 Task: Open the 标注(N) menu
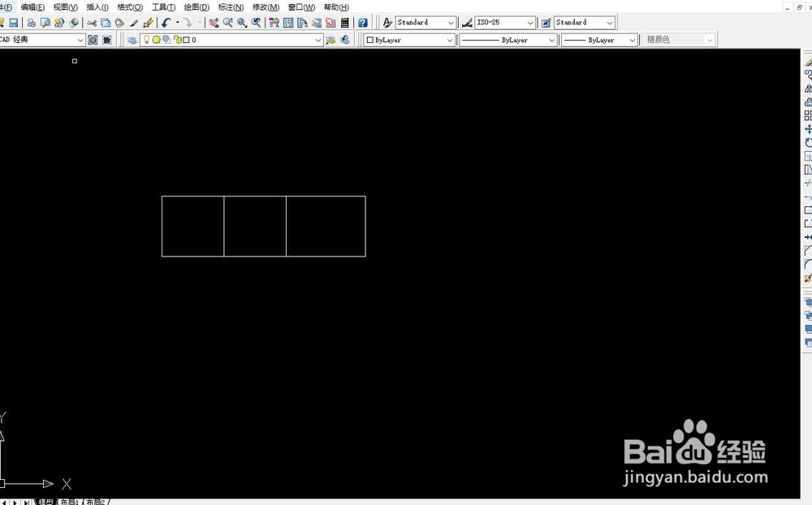[231, 7]
